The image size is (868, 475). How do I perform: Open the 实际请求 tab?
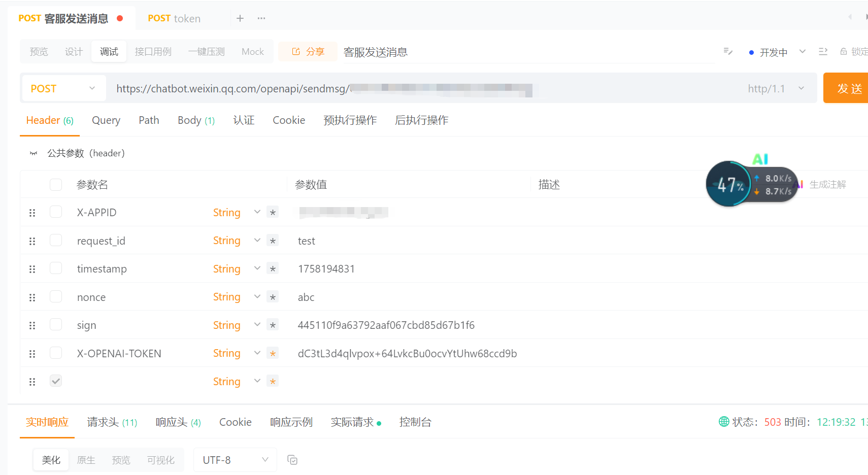(356, 422)
